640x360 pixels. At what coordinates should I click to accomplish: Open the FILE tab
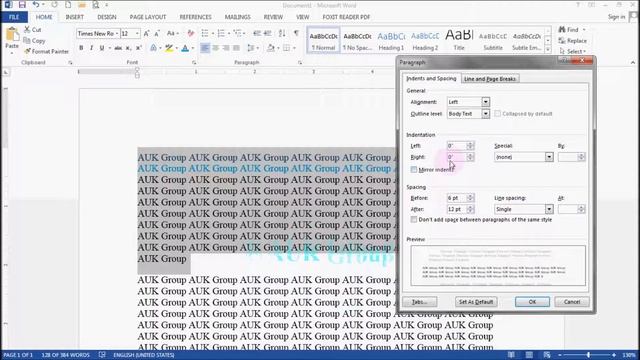point(14,17)
